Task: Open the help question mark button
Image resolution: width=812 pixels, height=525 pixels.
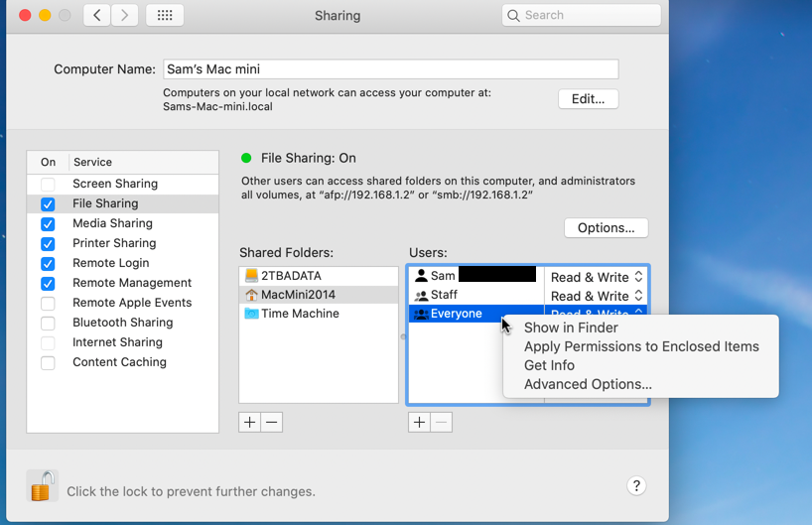Action: point(636,485)
